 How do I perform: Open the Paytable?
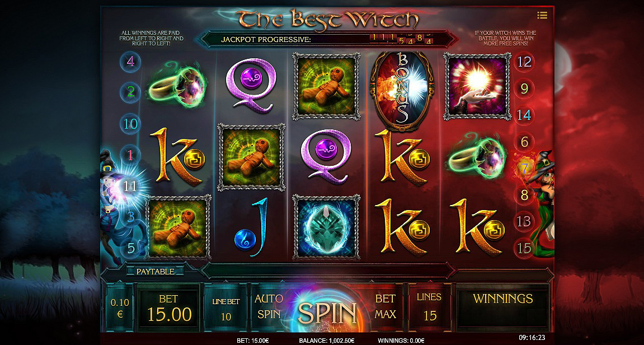click(x=155, y=272)
